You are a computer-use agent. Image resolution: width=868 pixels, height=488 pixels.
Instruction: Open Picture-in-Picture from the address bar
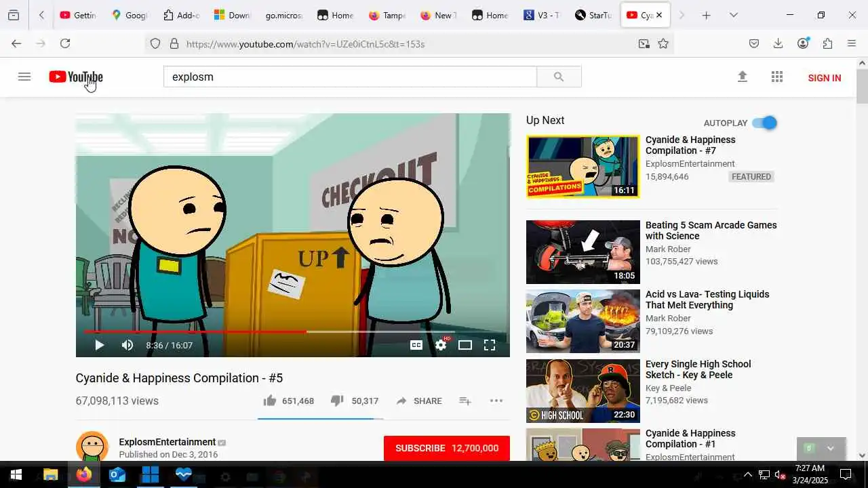(644, 43)
